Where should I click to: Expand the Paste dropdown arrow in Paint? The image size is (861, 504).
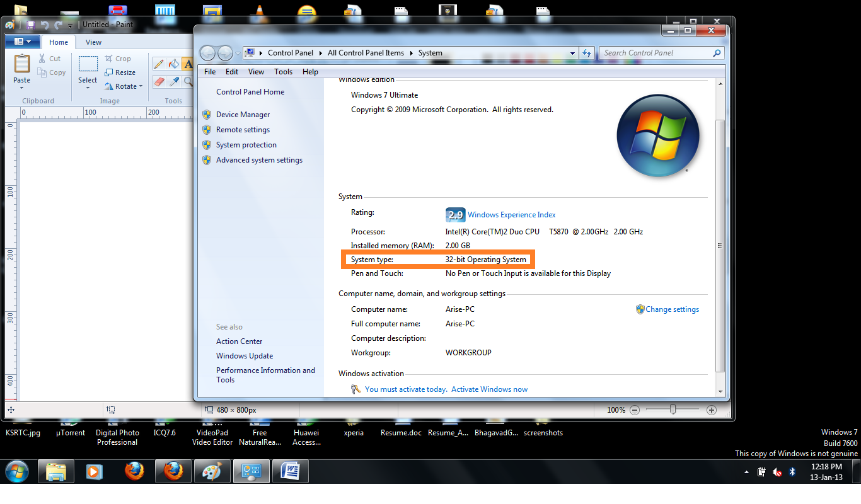(x=21, y=88)
